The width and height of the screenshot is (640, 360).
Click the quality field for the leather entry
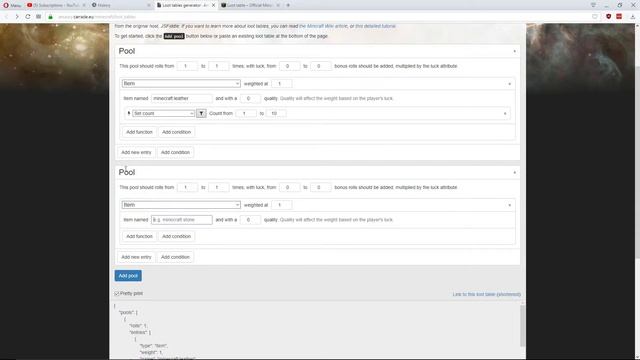click(x=250, y=98)
